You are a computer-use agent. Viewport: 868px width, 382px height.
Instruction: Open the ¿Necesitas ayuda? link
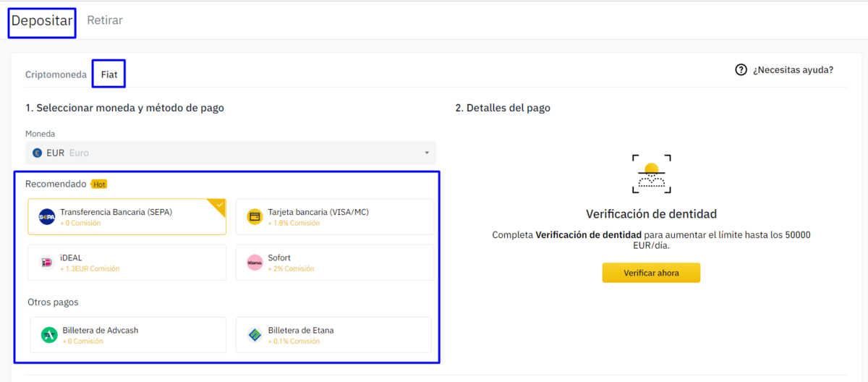[793, 70]
